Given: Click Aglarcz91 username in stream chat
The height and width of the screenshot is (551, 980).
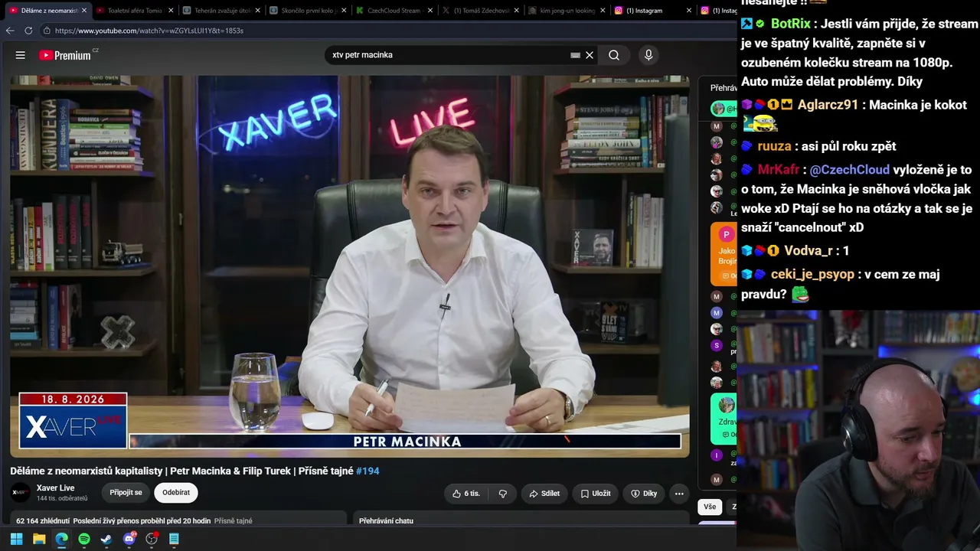Looking at the screenshot, I should pos(828,105).
